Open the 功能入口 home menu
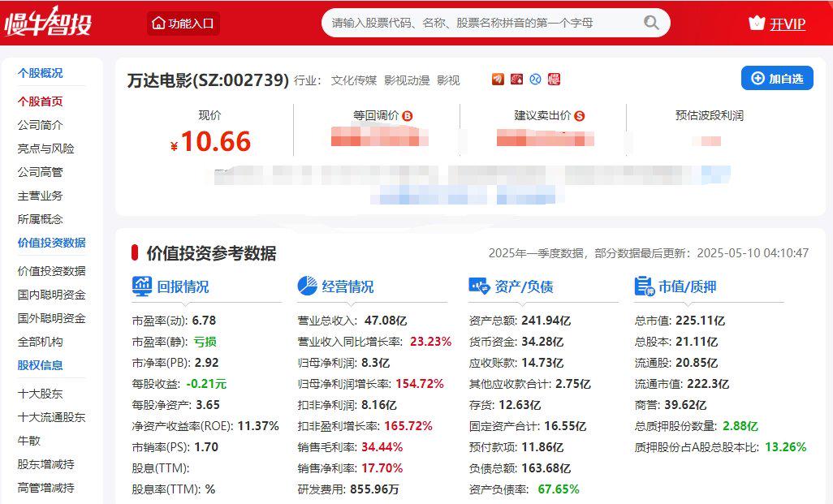The image size is (833, 504). coord(183,24)
